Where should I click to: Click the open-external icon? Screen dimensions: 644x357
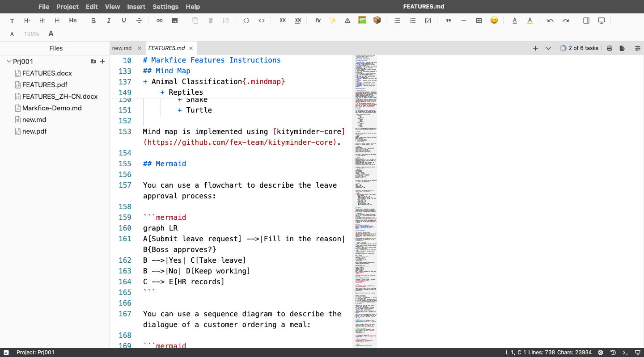pos(226,21)
